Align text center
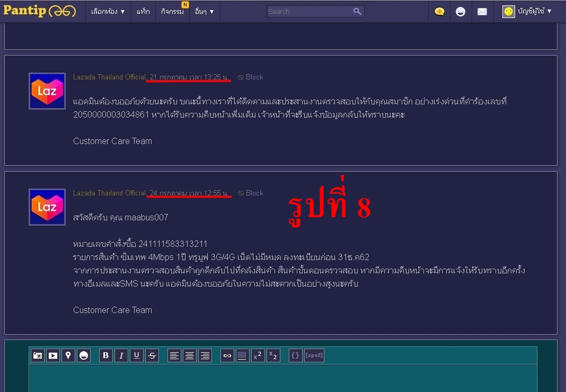 click(x=190, y=355)
